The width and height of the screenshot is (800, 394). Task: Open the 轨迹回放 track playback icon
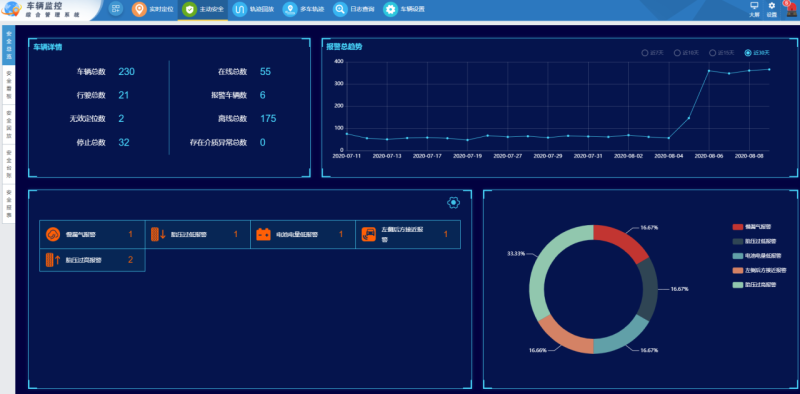pyautogui.click(x=239, y=9)
